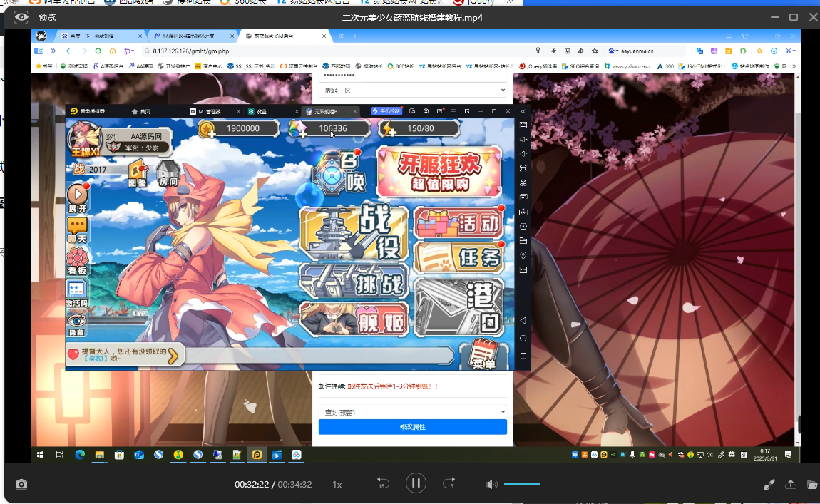
Task: Open the 聊天 chat icon
Action: point(78,230)
